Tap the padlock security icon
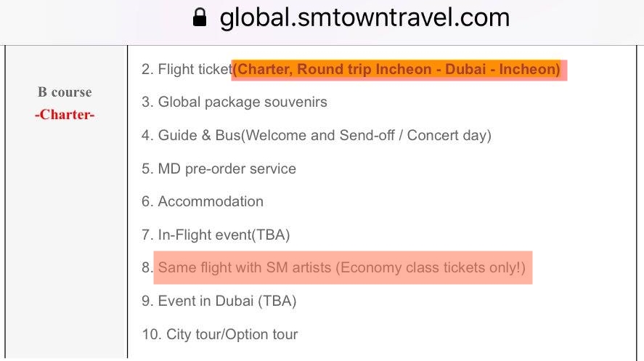This screenshot has width=644, height=361. pyautogui.click(x=200, y=17)
